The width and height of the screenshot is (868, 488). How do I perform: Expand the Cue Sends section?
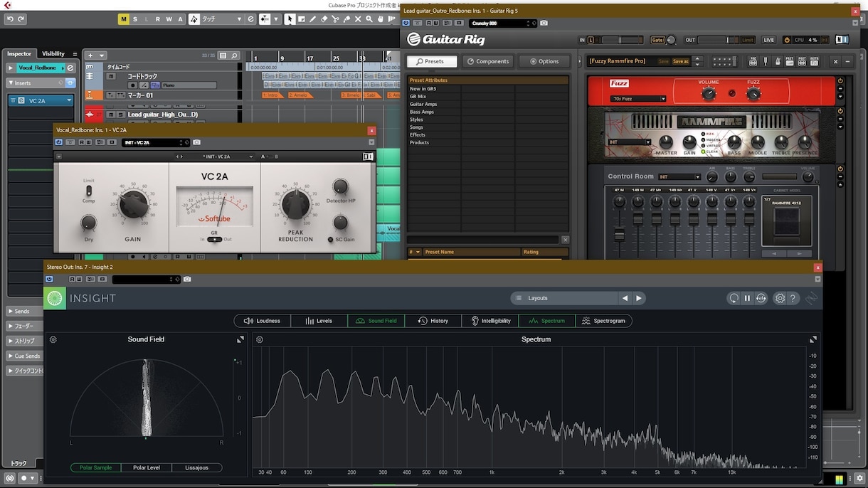pos(11,356)
